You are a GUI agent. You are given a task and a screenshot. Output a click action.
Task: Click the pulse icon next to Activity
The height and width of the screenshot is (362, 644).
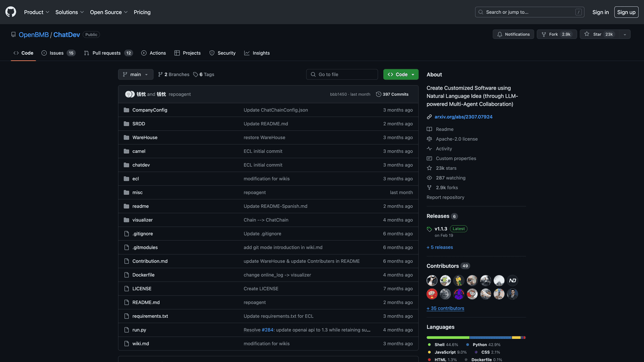click(x=429, y=149)
